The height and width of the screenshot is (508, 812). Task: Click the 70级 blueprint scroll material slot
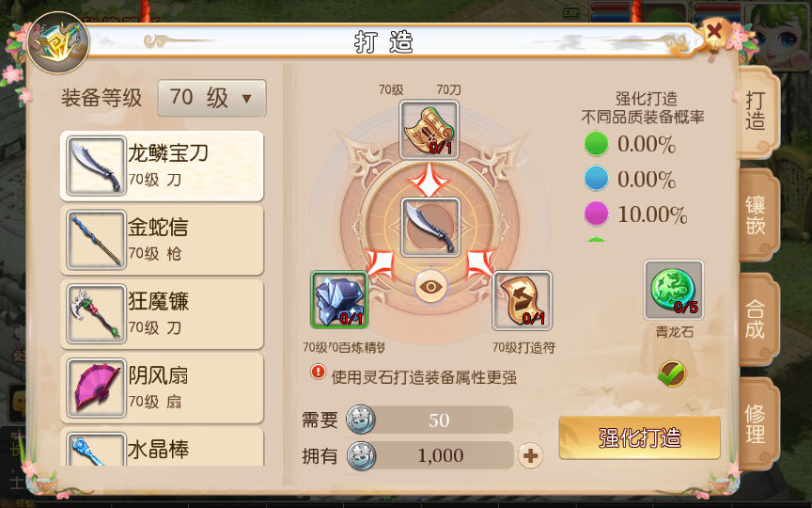[x=429, y=130]
